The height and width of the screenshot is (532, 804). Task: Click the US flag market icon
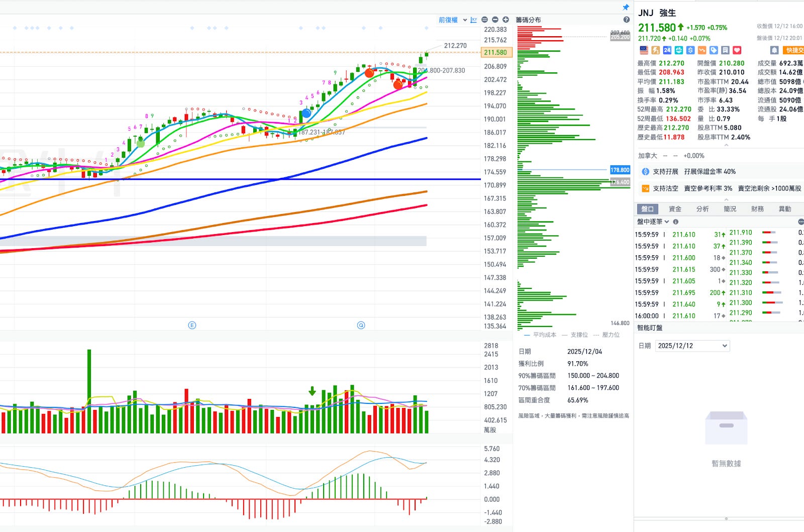pos(644,50)
